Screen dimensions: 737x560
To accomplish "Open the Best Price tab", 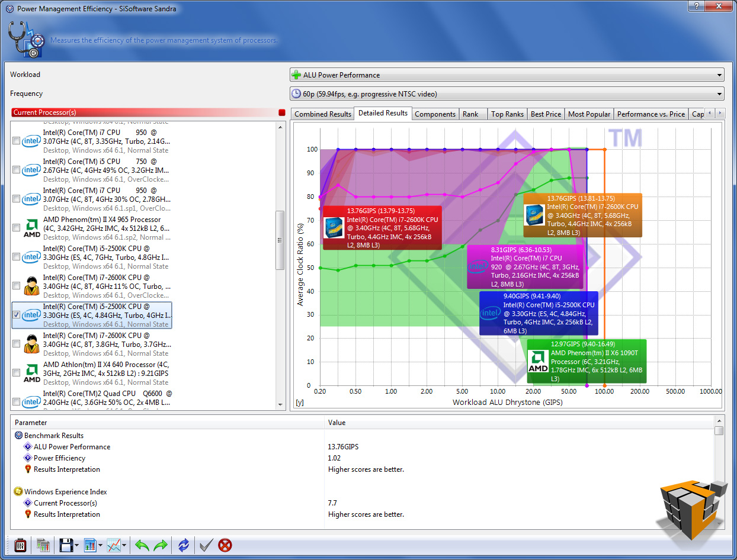I will (546, 114).
